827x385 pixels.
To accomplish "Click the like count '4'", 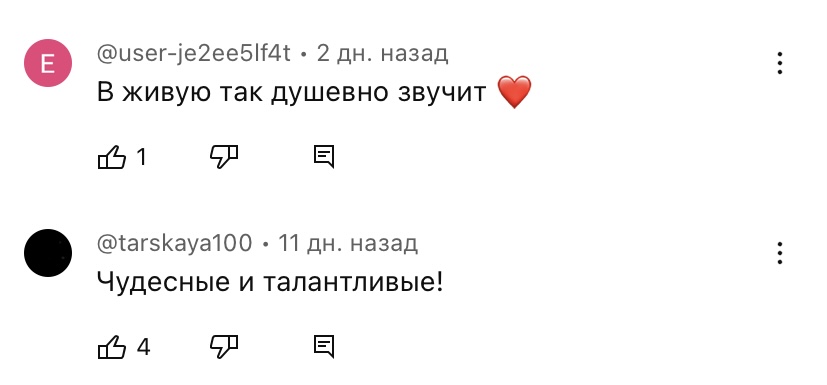I will point(143,347).
